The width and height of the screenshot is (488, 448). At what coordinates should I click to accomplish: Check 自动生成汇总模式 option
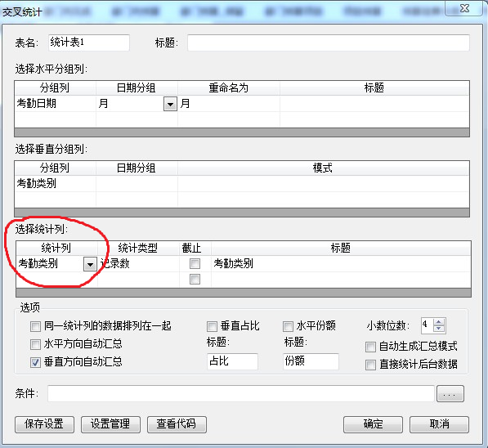pos(370,347)
